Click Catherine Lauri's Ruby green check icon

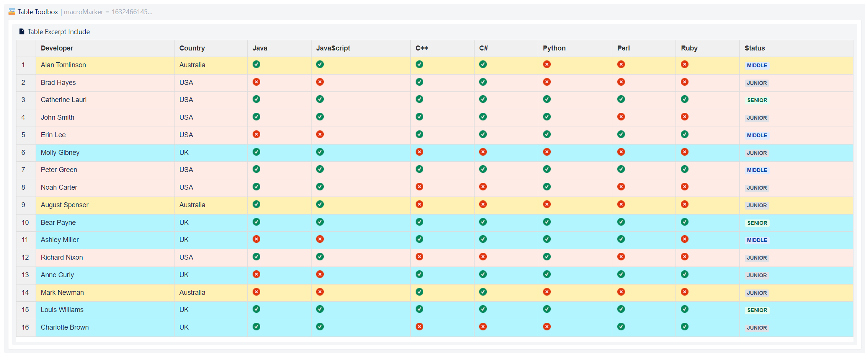(x=685, y=99)
